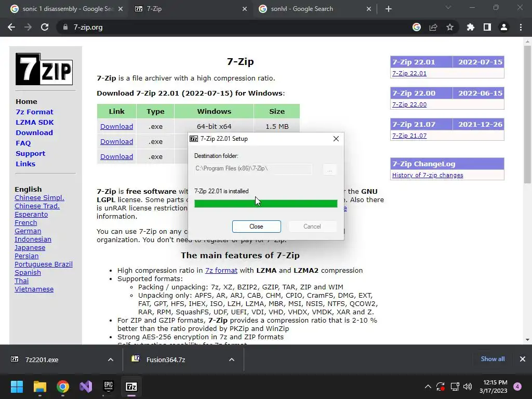The image size is (532, 399).
Task: Open Windows Start menu
Action: pos(17,387)
